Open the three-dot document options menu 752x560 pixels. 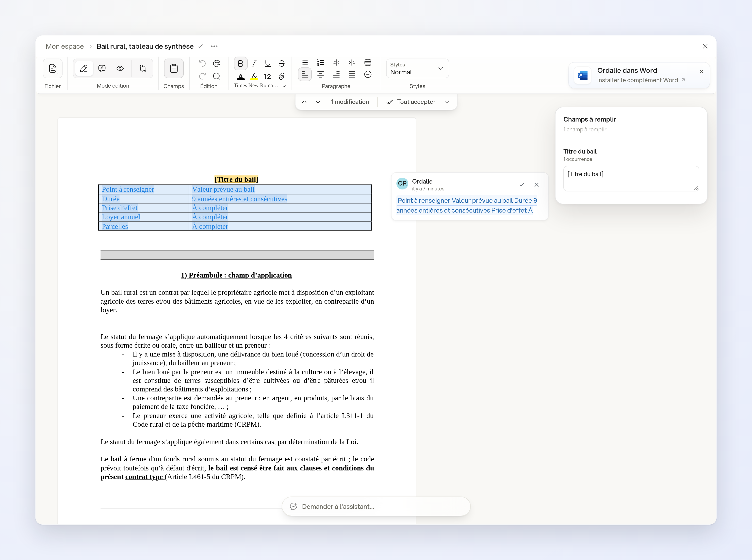click(214, 47)
